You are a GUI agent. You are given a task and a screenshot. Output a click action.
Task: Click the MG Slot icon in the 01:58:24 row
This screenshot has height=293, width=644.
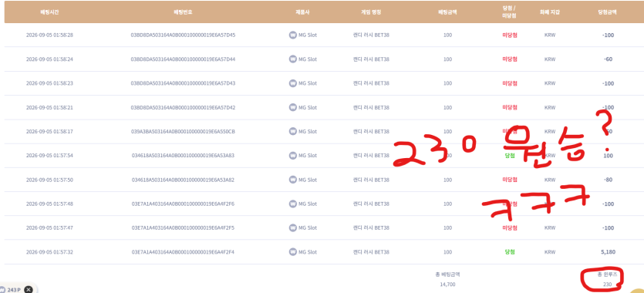point(292,59)
